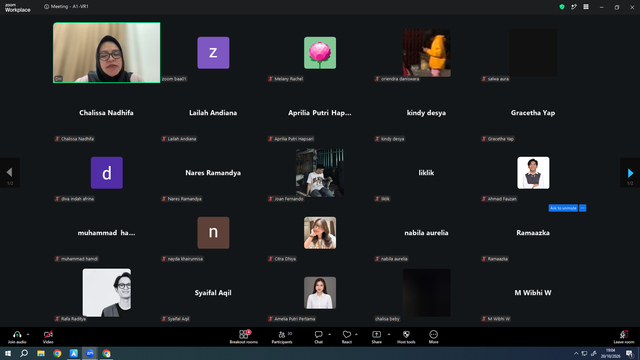Select the Gracetha Yap participant tile
Screen dimensions: 640x360
coord(533,113)
